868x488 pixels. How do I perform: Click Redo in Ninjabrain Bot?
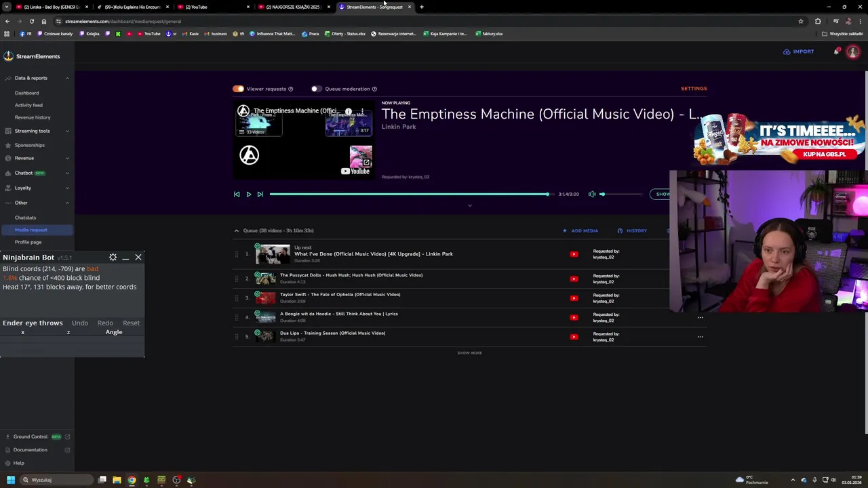pos(105,323)
